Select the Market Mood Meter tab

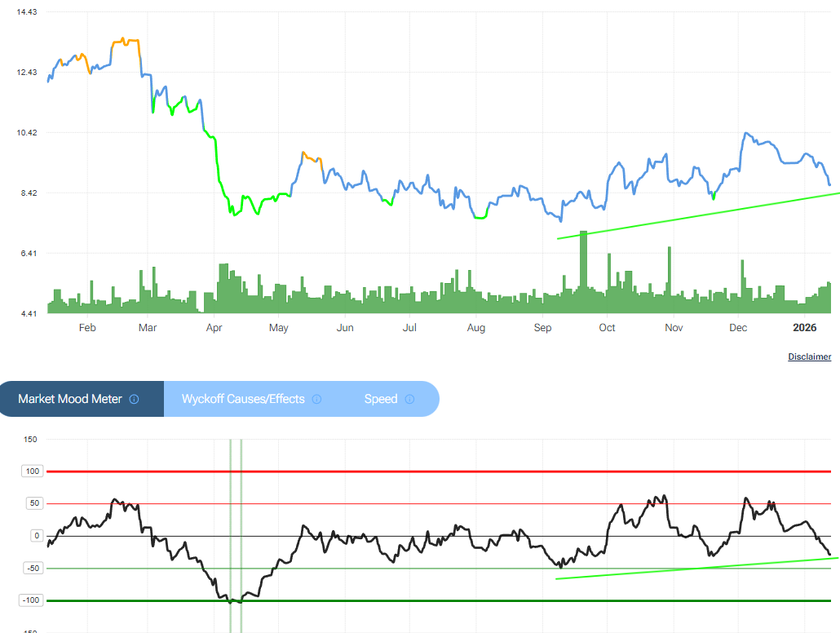click(x=73, y=399)
